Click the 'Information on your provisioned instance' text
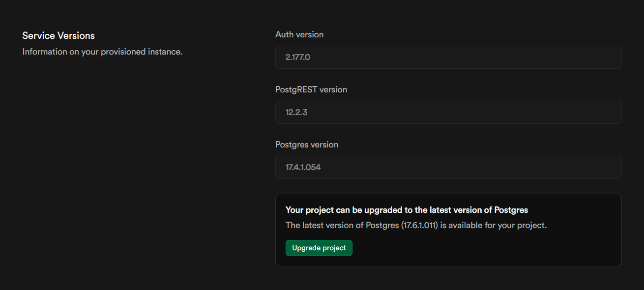This screenshot has width=644, height=290. coord(102,52)
